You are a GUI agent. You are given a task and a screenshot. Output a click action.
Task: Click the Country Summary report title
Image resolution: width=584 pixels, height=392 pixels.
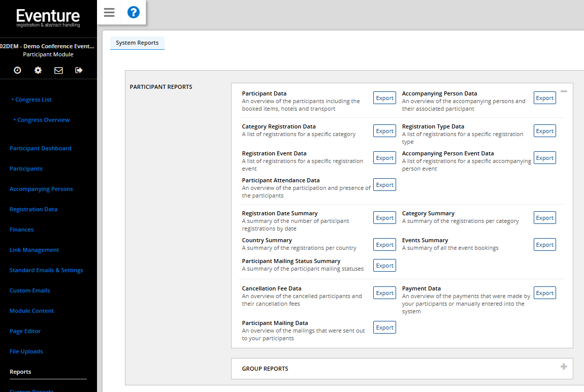click(x=267, y=241)
